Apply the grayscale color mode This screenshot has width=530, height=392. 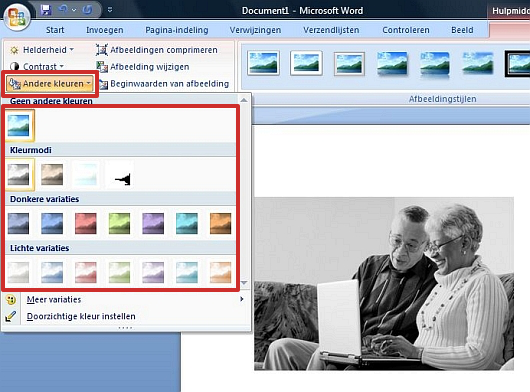(x=19, y=174)
